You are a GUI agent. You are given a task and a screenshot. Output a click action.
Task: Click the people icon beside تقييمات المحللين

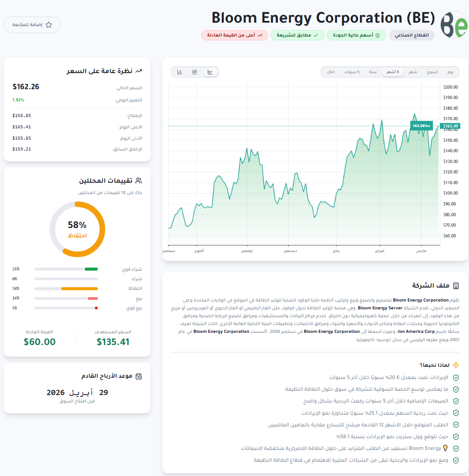pos(139,181)
